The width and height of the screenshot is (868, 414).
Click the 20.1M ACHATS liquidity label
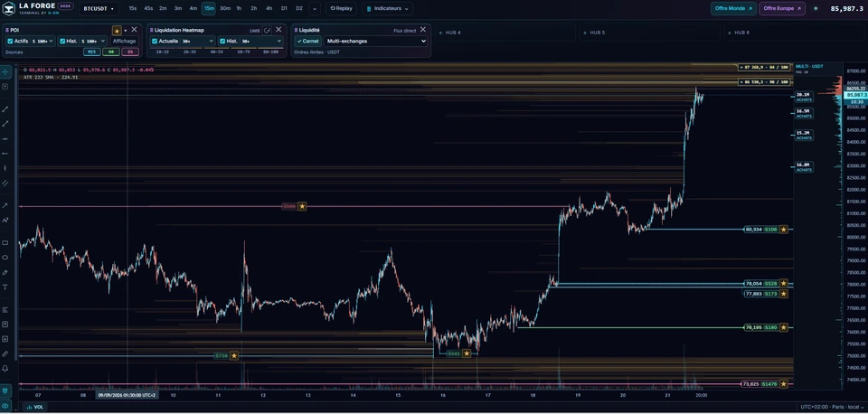[804, 97]
